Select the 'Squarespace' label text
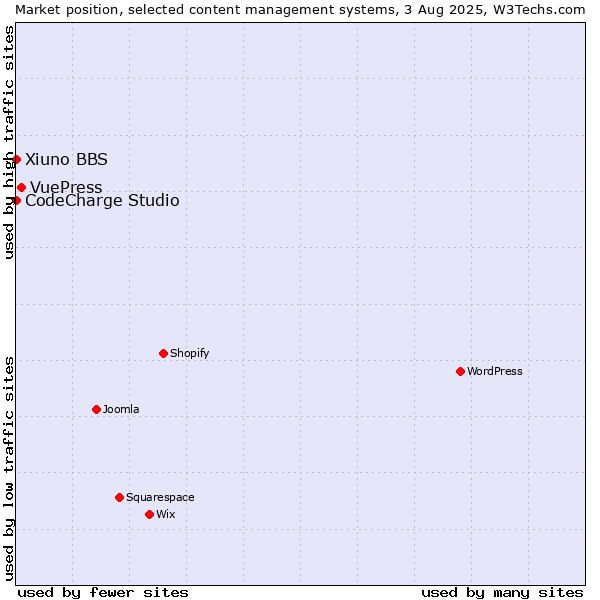The image size is (600, 600). tap(160, 497)
